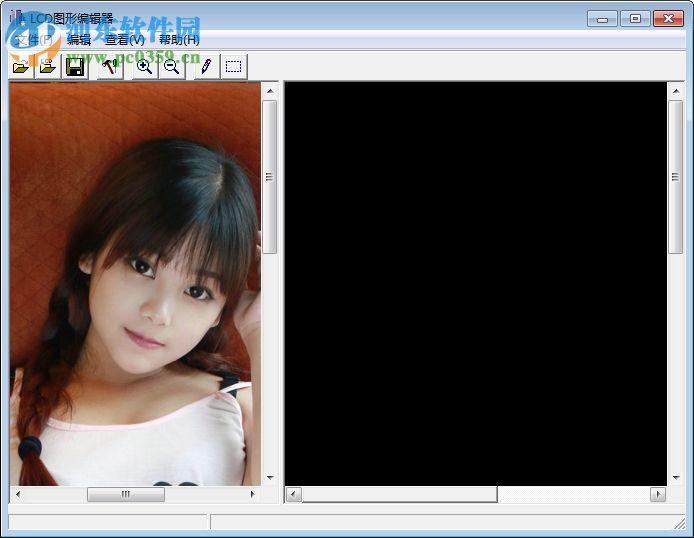Click on the source photo image
This screenshot has height=538, width=694.
click(135, 284)
